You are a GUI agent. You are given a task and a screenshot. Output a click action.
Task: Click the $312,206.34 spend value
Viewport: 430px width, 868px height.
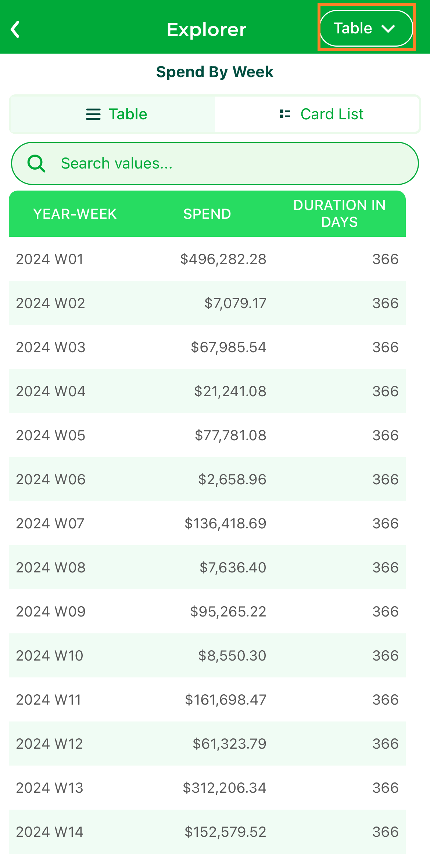[225, 788]
